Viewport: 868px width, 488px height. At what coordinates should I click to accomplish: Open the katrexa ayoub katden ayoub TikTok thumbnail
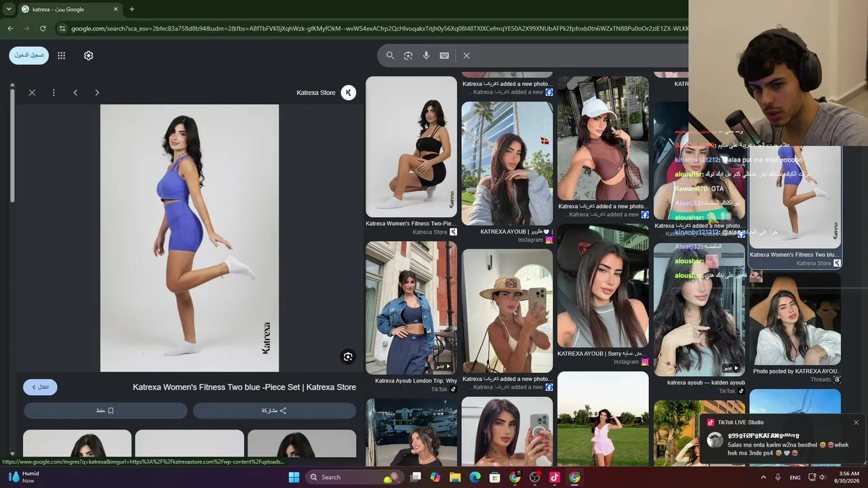click(699, 310)
